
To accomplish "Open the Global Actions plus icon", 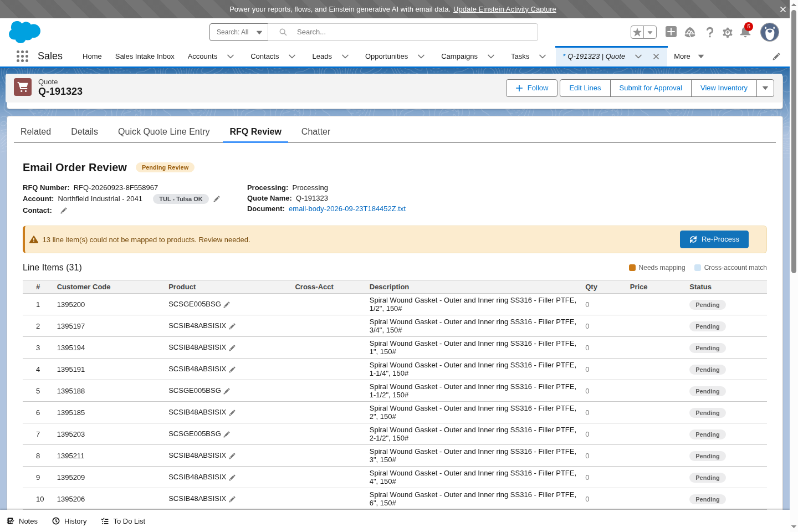I will click(x=671, y=32).
